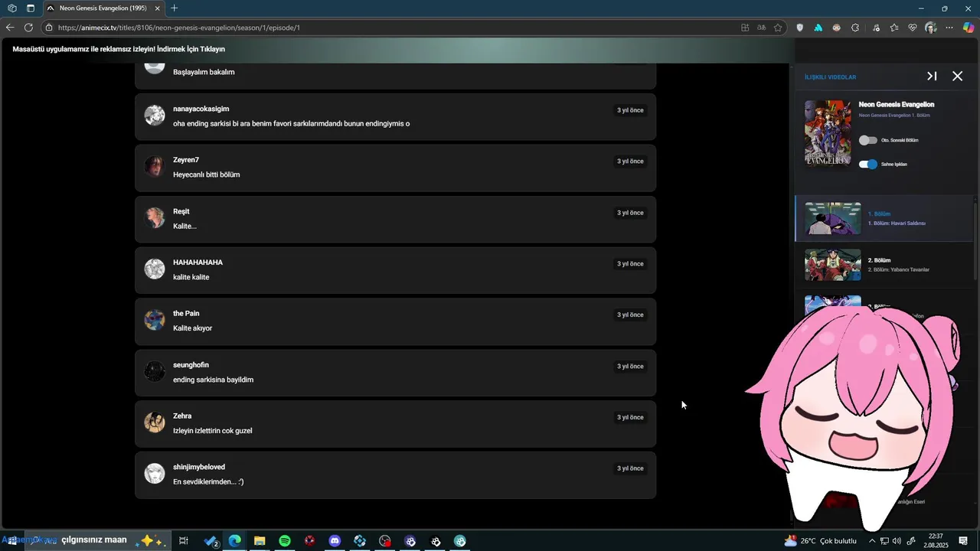Close the İlişkili Videolar side panel
Image resolution: width=980 pixels, height=551 pixels.
click(957, 77)
